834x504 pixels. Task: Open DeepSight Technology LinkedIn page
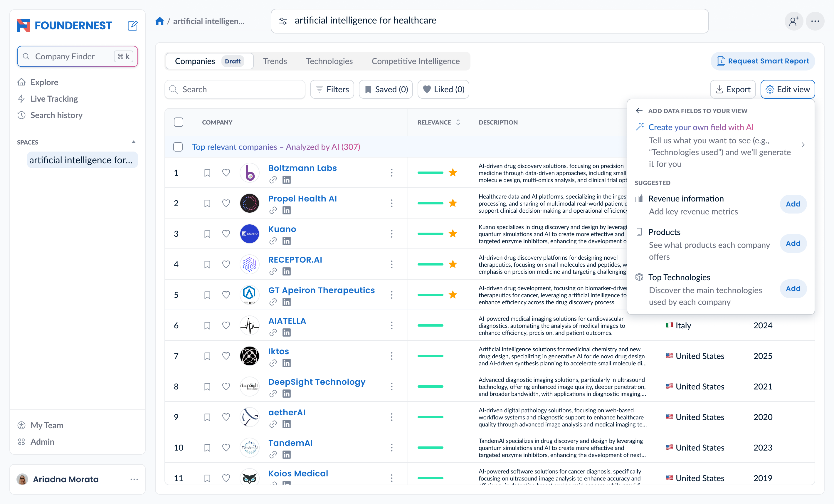pyautogui.click(x=286, y=394)
